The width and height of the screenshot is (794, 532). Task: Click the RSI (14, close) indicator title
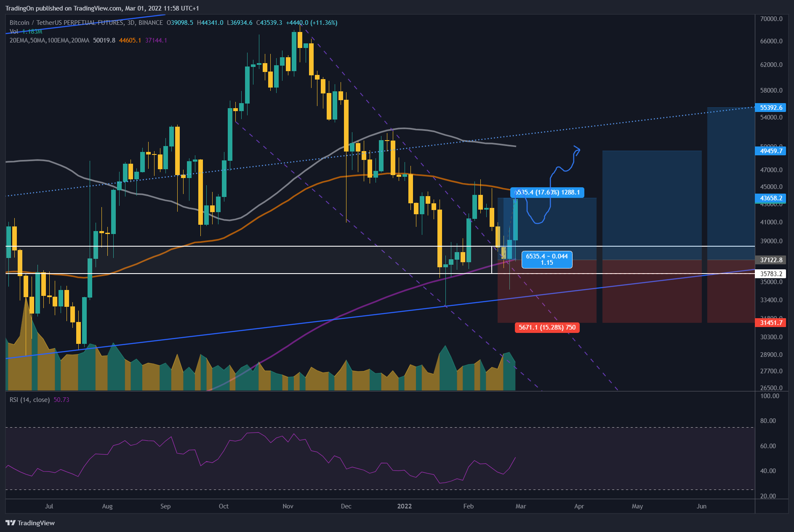tap(29, 399)
